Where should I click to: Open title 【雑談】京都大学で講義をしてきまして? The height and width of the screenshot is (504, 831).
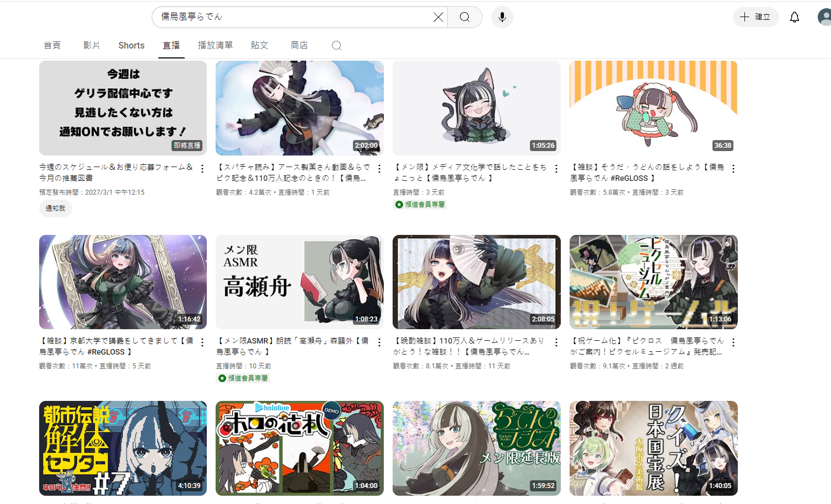click(x=116, y=346)
